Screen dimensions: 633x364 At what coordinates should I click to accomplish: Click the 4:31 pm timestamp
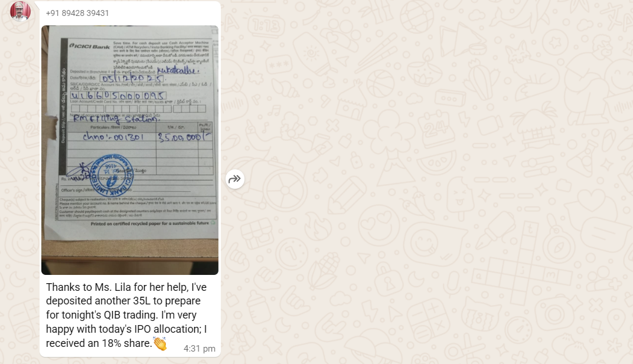point(200,349)
